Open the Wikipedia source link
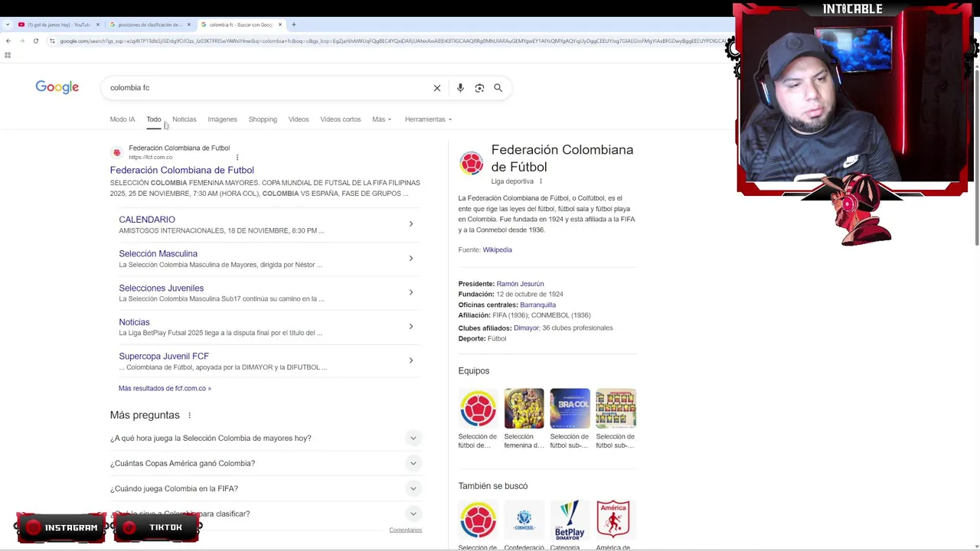The width and height of the screenshot is (980, 551). 498,250
